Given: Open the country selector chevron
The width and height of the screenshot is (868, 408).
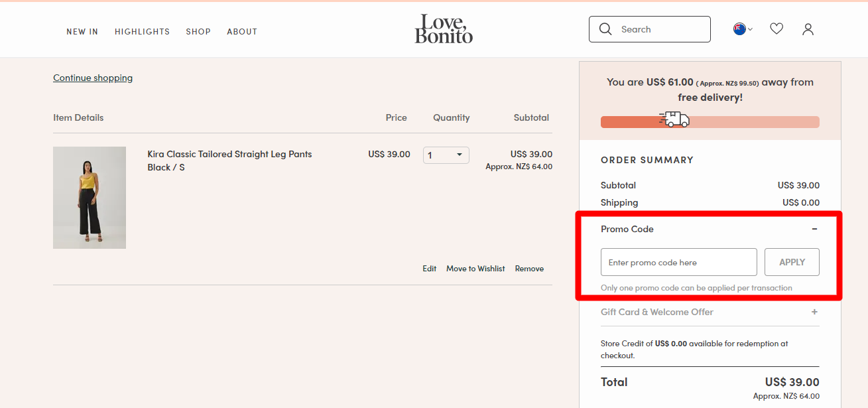Looking at the screenshot, I should 751,30.
